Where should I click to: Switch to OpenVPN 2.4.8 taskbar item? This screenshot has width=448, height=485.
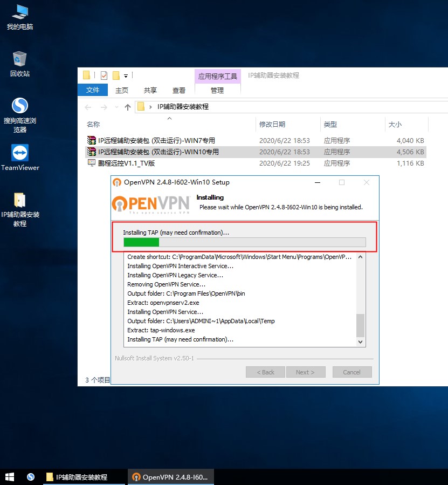pyautogui.click(x=171, y=477)
